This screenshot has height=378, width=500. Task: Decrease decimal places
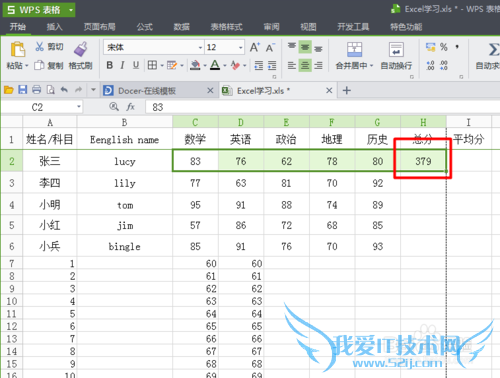click(444, 65)
